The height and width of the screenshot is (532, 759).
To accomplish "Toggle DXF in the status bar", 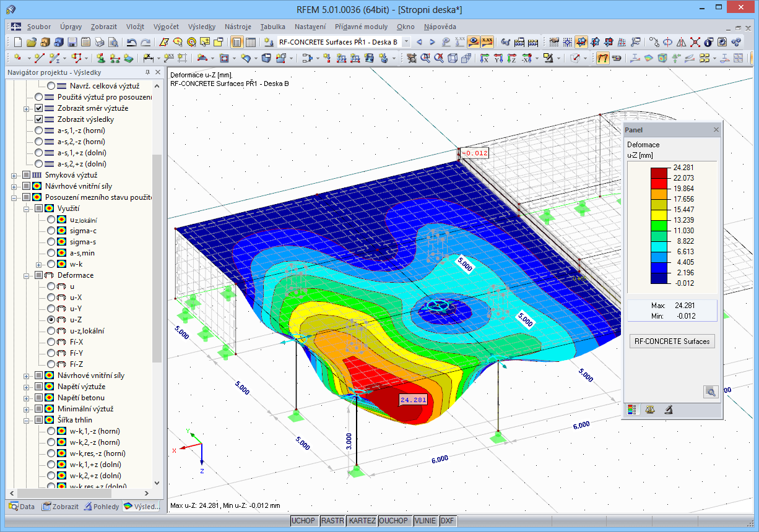I will 447,521.
